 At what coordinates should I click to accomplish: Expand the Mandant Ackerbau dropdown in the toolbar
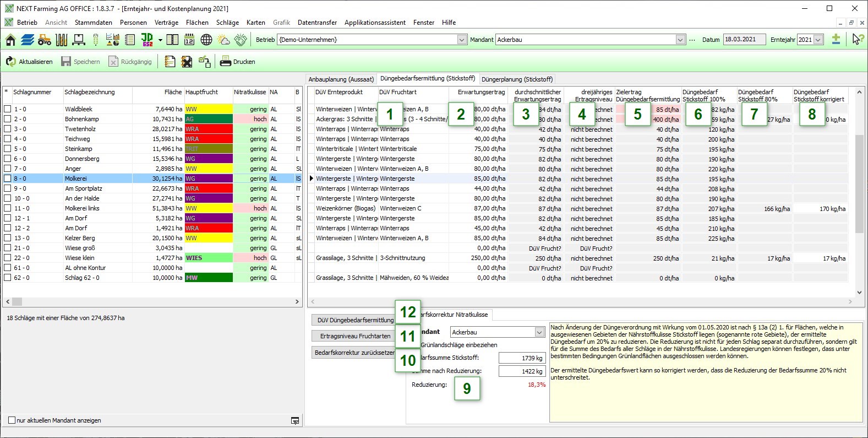pyautogui.click(x=680, y=40)
